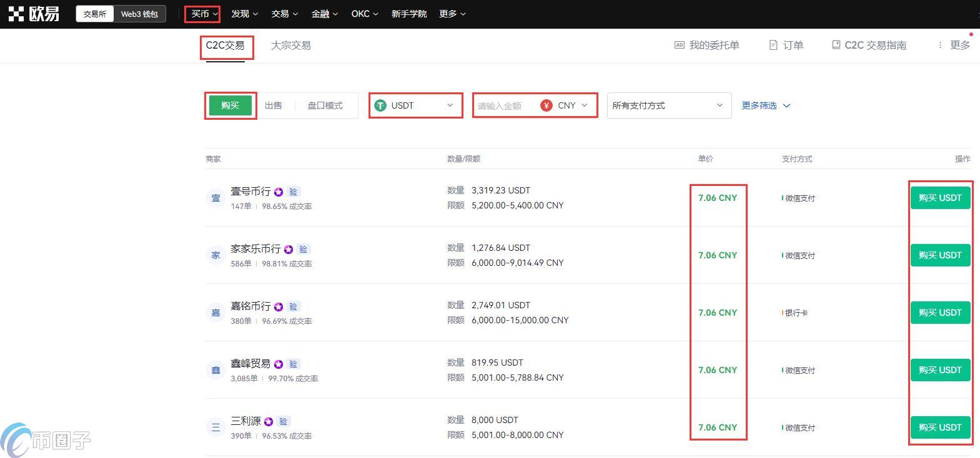980x458 pixels.
Task: Switch to 大宗交易 tab
Action: coord(290,45)
